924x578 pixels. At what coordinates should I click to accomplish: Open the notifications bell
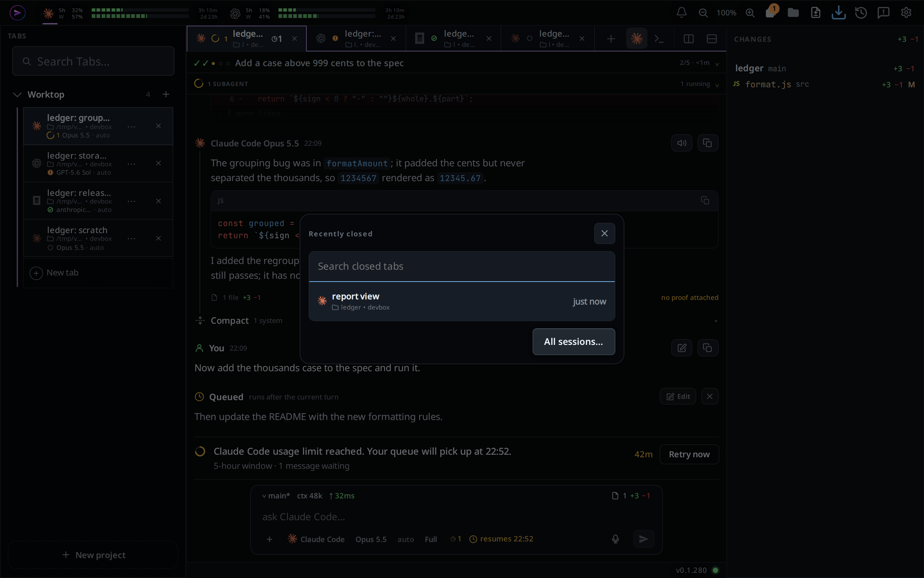(x=681, y=13)
